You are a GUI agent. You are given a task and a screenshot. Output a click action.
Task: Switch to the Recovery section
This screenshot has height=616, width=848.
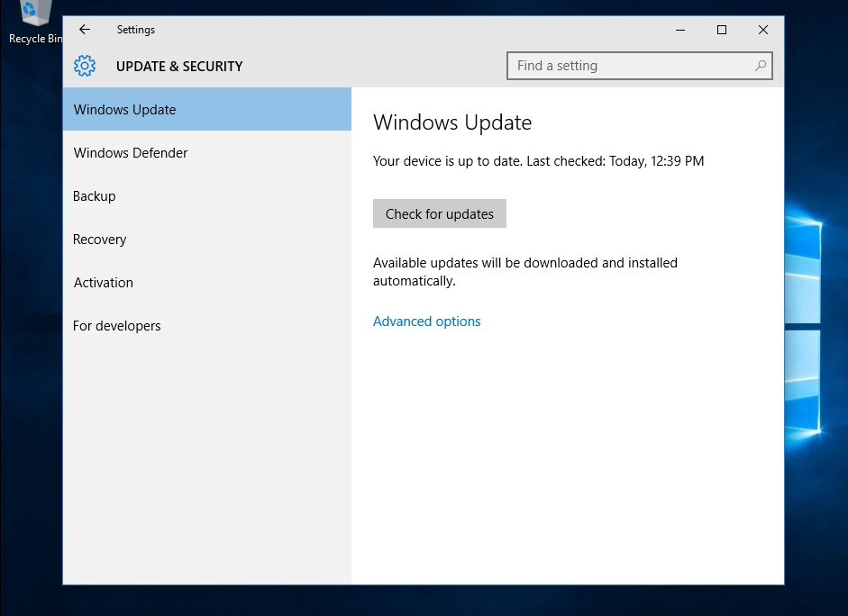207,239
